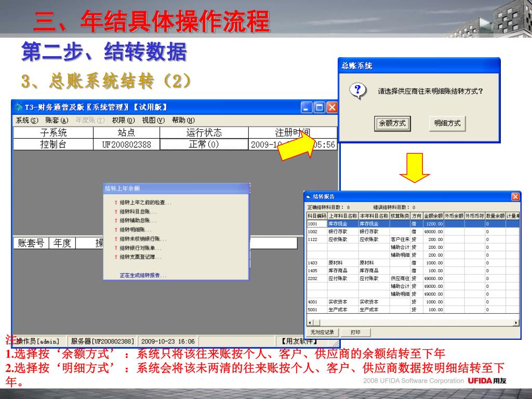Open the 账套(A) menu

[x=57, y=120]
